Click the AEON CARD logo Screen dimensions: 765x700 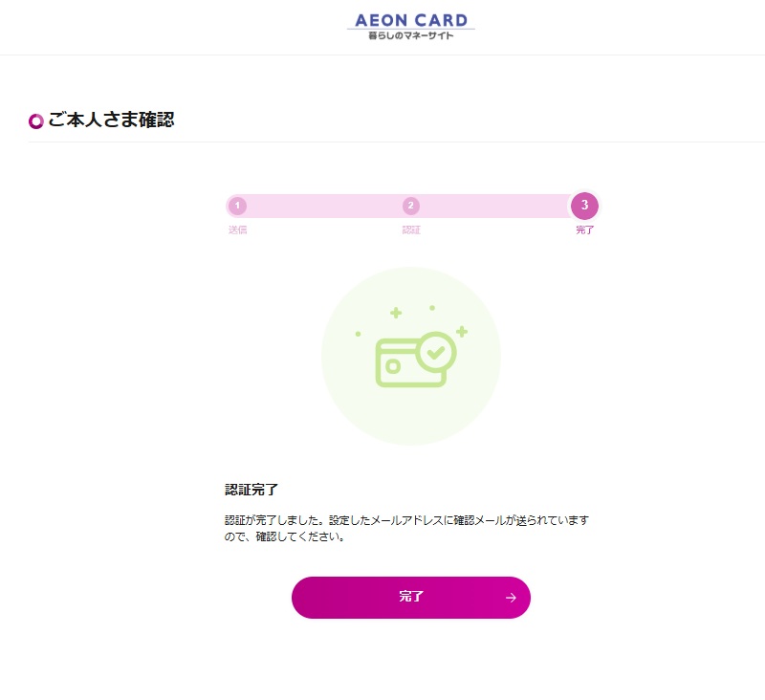coord(410,20)
